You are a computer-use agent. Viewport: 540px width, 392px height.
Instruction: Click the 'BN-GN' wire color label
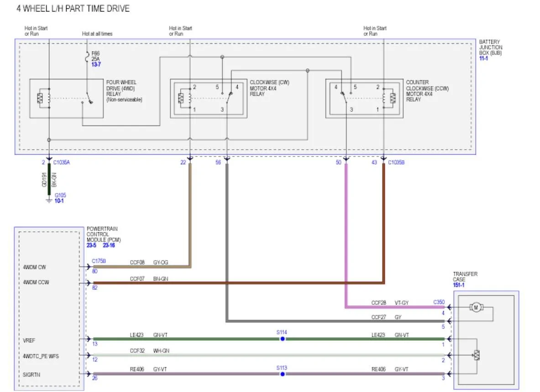(161, 279)
